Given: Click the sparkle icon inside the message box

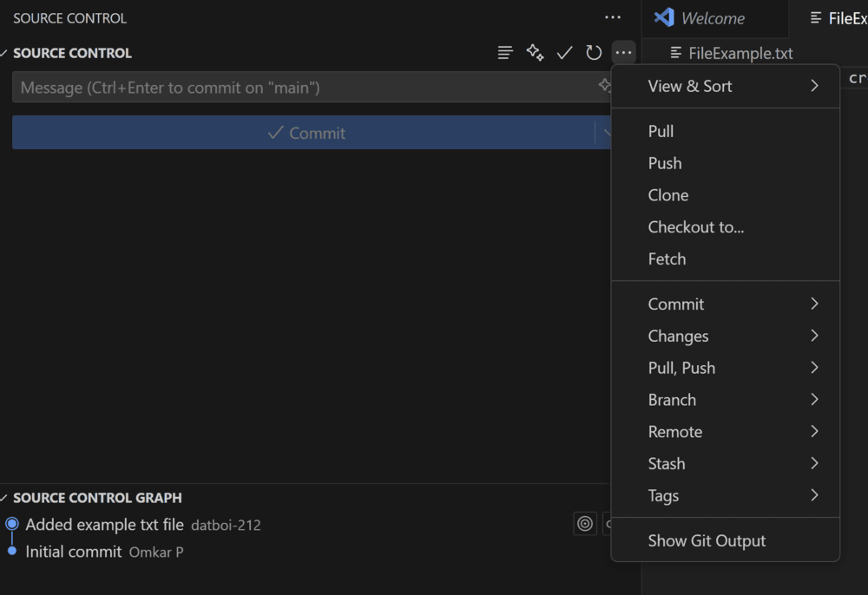Looking at the screenshot, I should coord(604,86).
